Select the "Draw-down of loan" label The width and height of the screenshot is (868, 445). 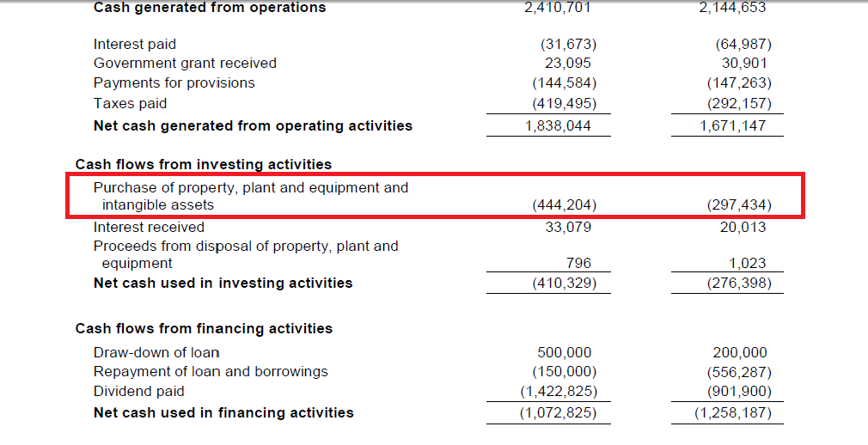pyautogui.click(x=156, y=352)
